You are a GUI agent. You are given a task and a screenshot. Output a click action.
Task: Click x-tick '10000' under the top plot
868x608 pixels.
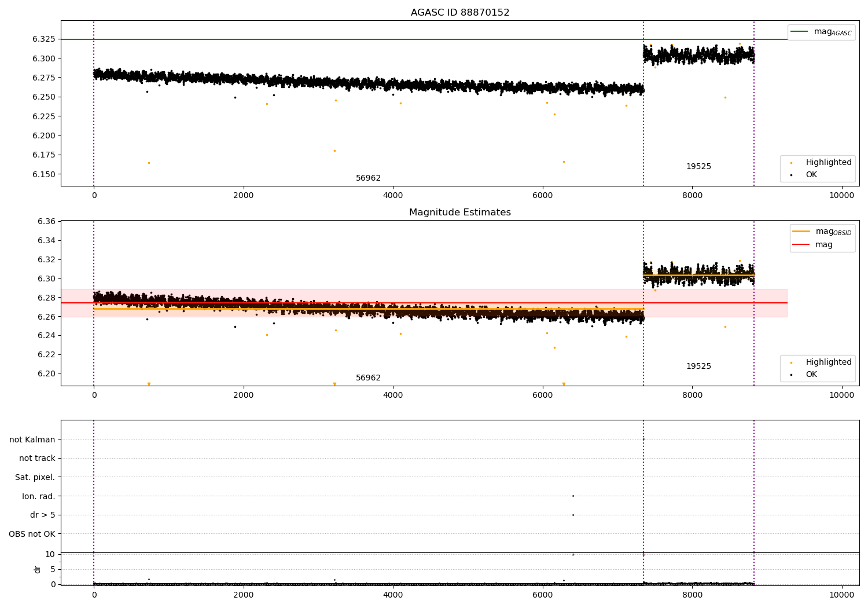pos(841,196)
